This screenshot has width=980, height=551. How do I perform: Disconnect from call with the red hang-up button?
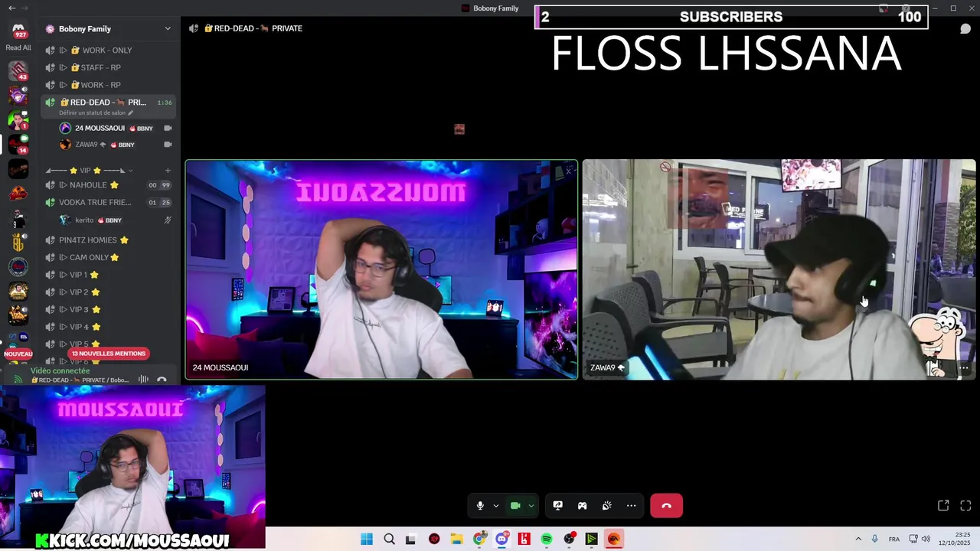click(666, 506)
